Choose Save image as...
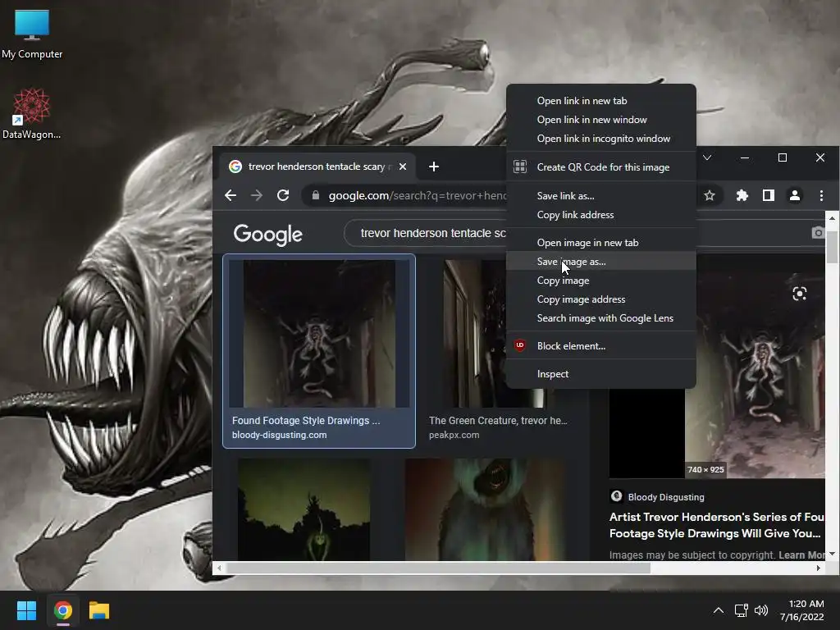Viewport: 840px width, 630px height. point(601,262)
